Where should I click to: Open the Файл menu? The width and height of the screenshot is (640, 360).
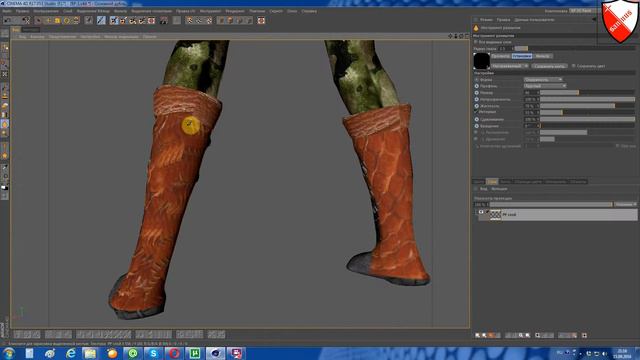(x=7, y=11)
